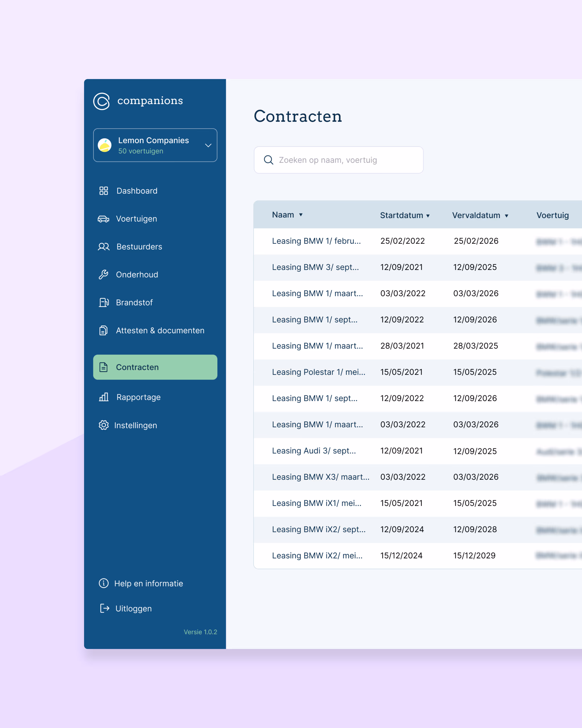
Task: Click the Onderhoud wrench icon
Action: pos(103,274)
